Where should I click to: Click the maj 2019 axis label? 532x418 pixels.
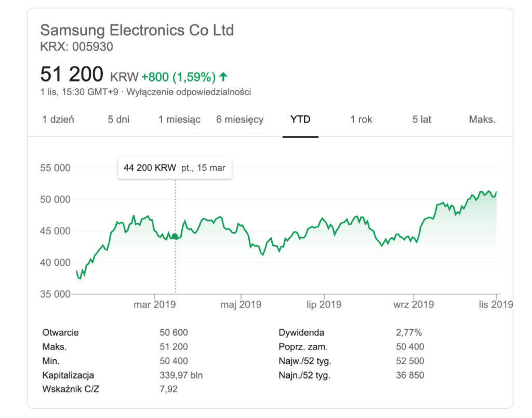tap(241, 304)
